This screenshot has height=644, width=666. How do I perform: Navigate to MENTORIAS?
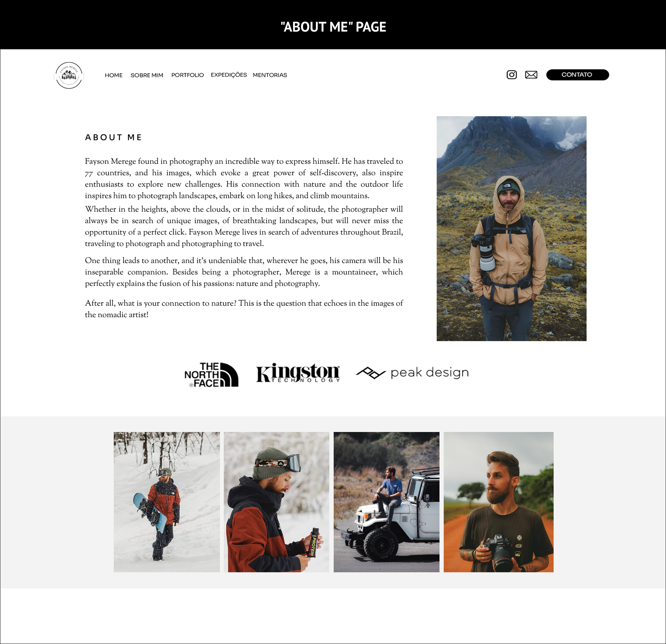(x=270, y=75)
